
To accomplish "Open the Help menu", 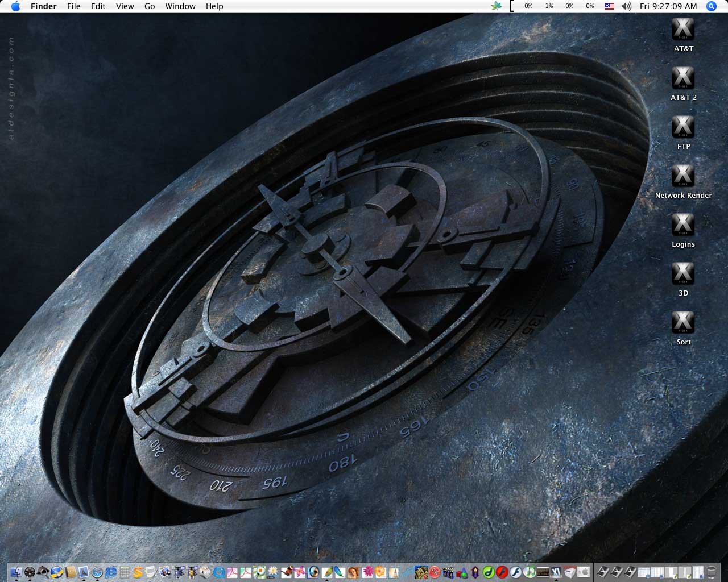I will pyautogui.click(x=214, y=6).
